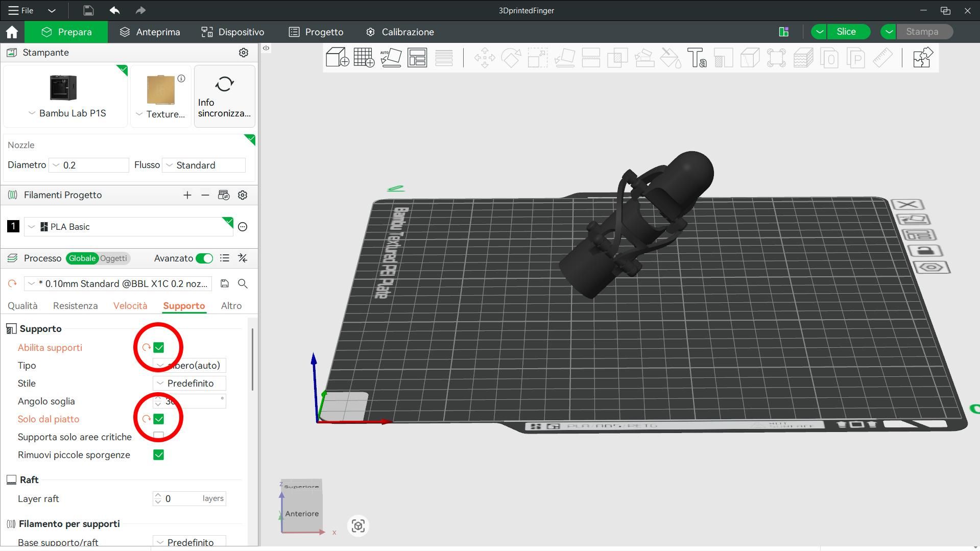The height and width of the screenshot is (551, 980).
Task: Open the Velocità settings tab
Action: (130, 306)
